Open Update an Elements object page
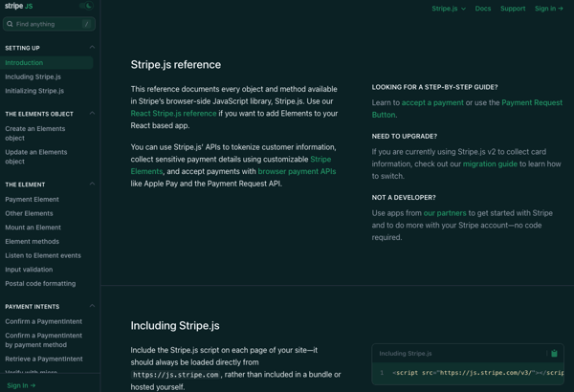This screenshot has width=574, height=392. coord(36,157)
